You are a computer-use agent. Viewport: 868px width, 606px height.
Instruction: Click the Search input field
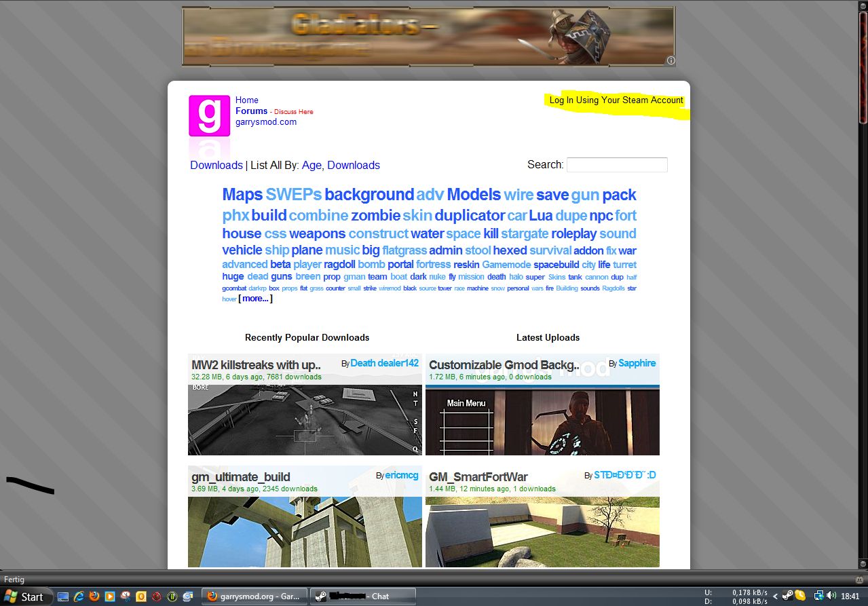pos(617,165)
